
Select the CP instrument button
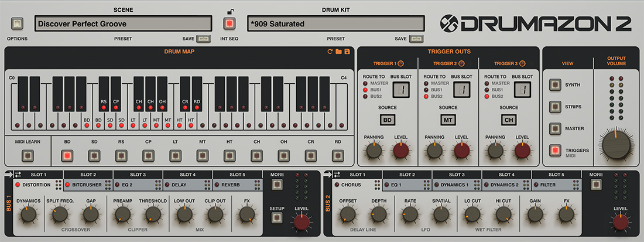click(148, 156)
